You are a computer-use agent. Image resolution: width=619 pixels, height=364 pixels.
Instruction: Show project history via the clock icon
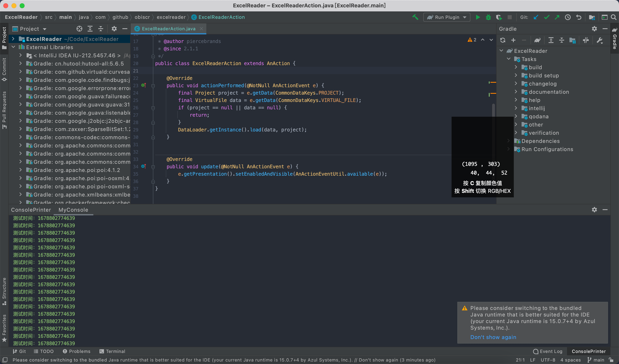[567, 17]
